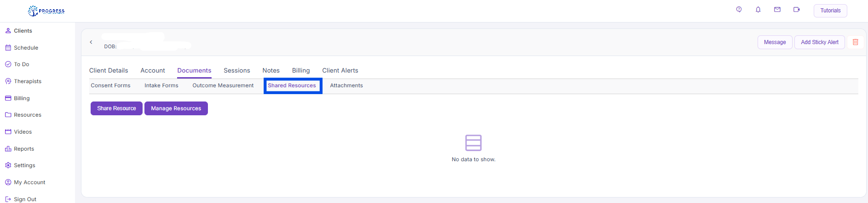Image resolution: width=868 pixels, height=203 pixels.
Task: Click the red delete trash icon
Action: (x=856, y=42)
